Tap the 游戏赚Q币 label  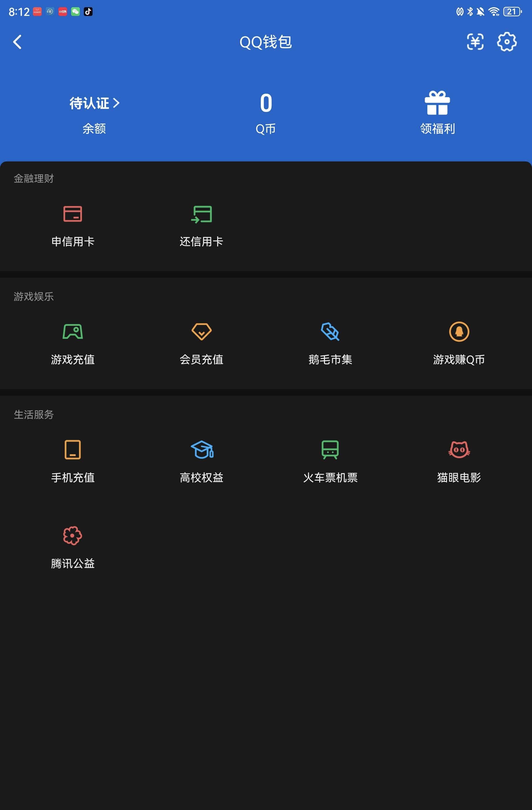(x=459, y=359)
